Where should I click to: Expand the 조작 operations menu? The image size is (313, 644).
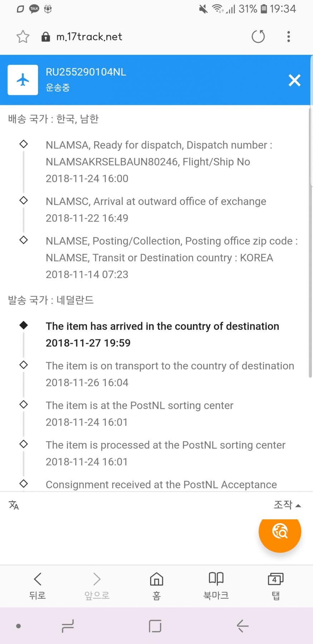pos(287,505)
